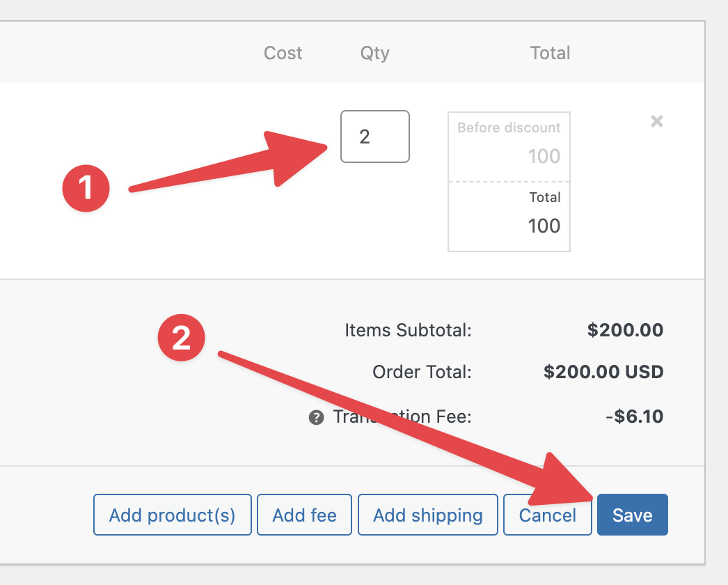This screenshot has width=728, height=585.
Task: Click the red circle numbered 2
Action: [181, 338]
